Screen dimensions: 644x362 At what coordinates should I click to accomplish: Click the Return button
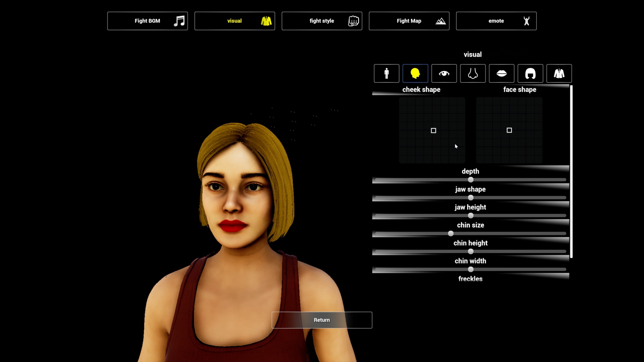coord(322,320)
